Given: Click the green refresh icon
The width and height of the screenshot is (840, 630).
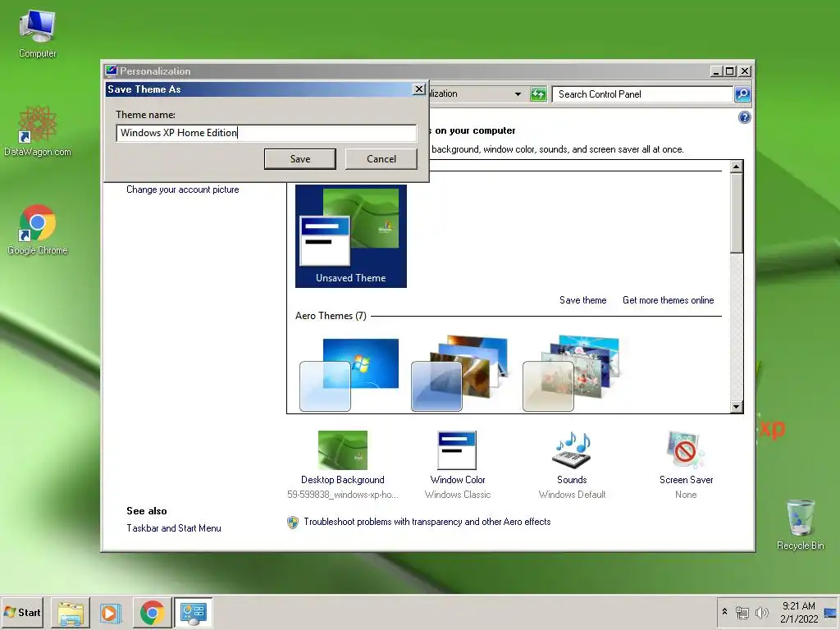Looking at the screenshot, I should [x=538, y=94].
